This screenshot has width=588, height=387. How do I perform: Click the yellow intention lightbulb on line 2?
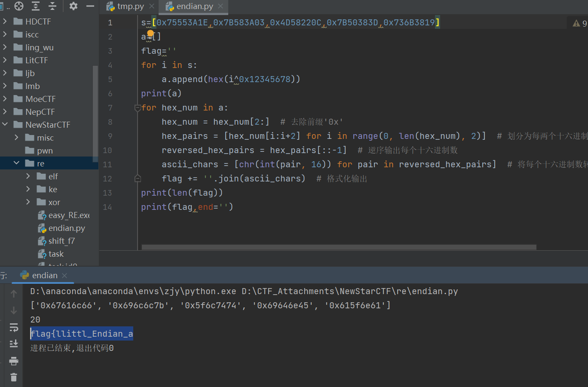150,34
